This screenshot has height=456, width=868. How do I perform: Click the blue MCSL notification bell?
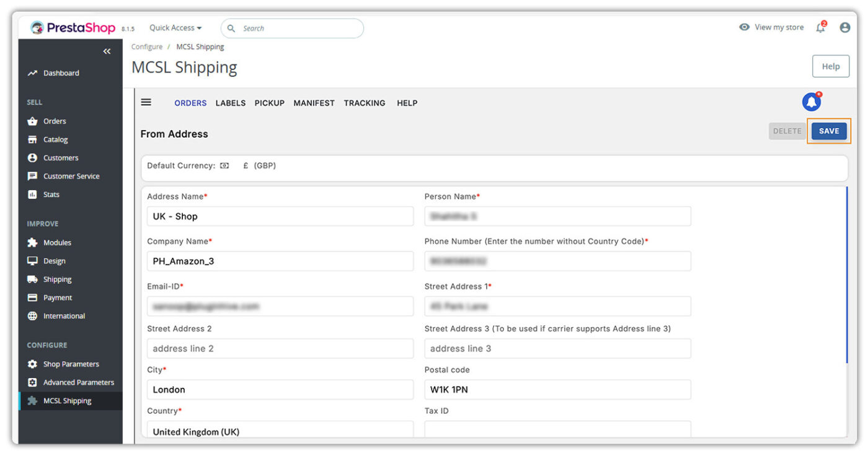(x=812, y=102)
